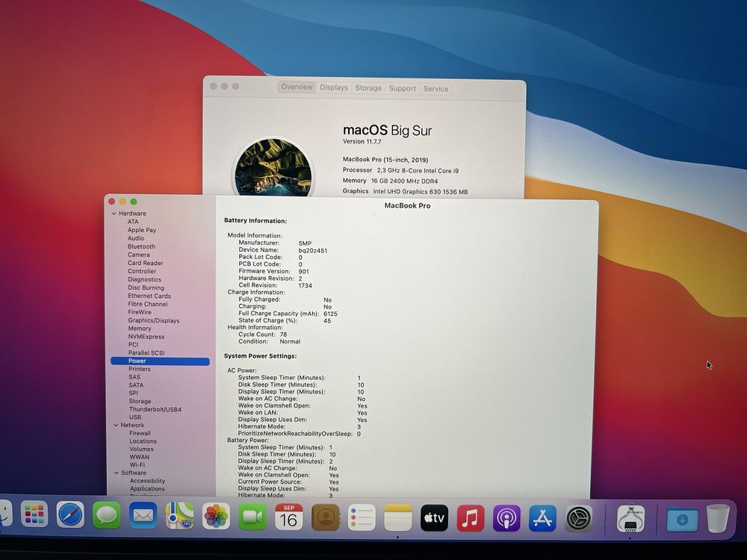The height and width of the screenshot is (560, 747).
Task: Collapse the Network section
Action: [x=116, y=425]
